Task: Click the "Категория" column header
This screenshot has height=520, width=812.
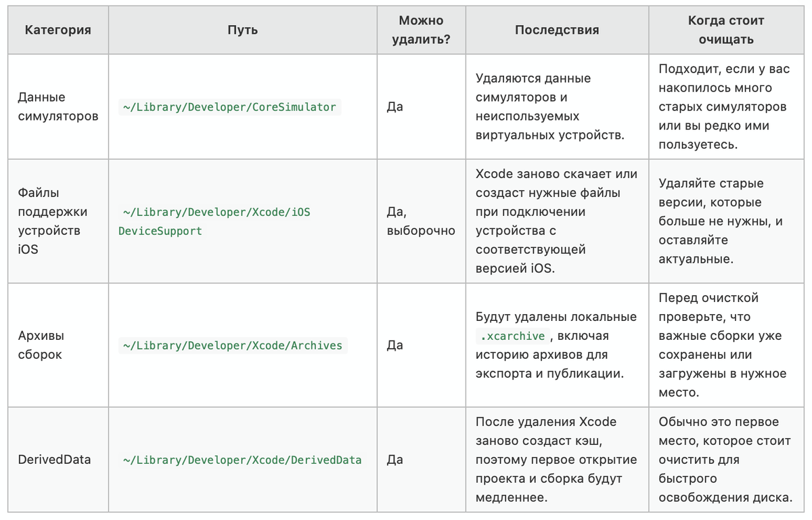Action: point(58,30)
